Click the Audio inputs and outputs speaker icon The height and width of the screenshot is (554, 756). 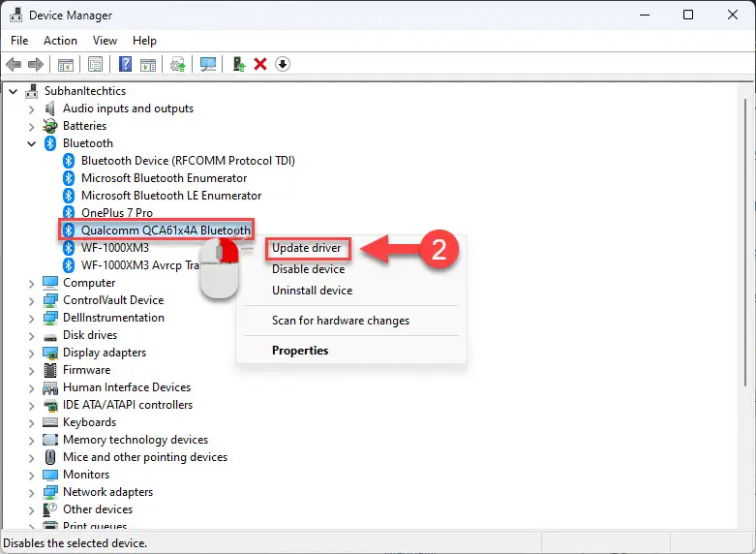coord(50,108)
